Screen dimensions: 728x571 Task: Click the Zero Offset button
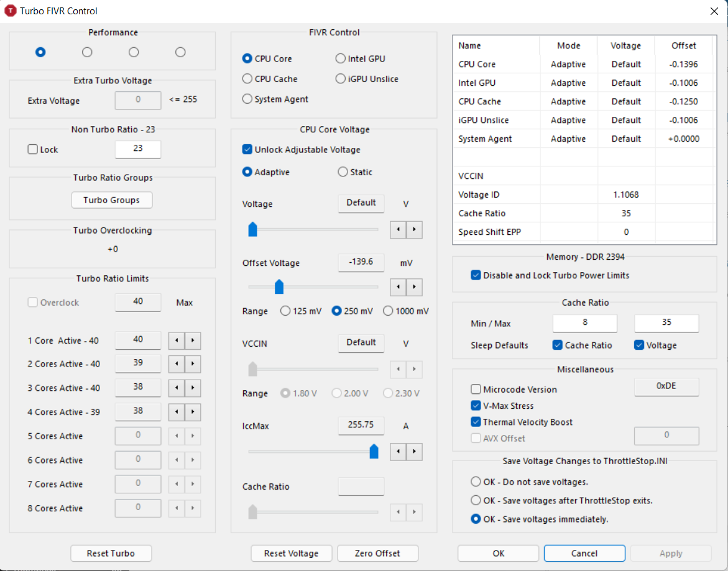click(377, 554)
